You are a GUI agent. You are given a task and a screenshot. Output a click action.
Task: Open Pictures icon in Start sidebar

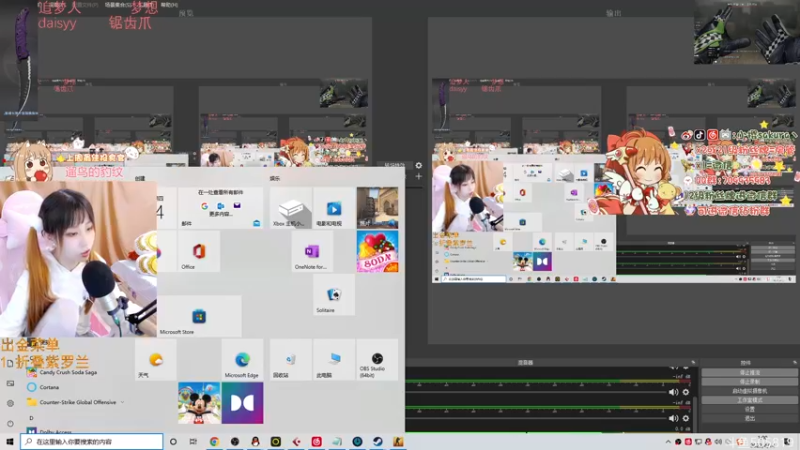tap(10, 383)
